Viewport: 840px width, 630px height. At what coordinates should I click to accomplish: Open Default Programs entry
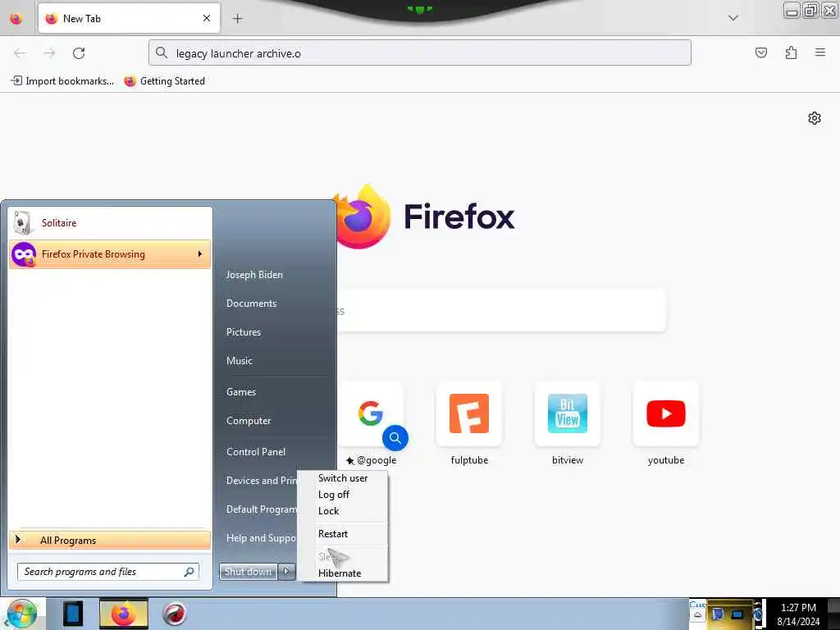(262, 509)
